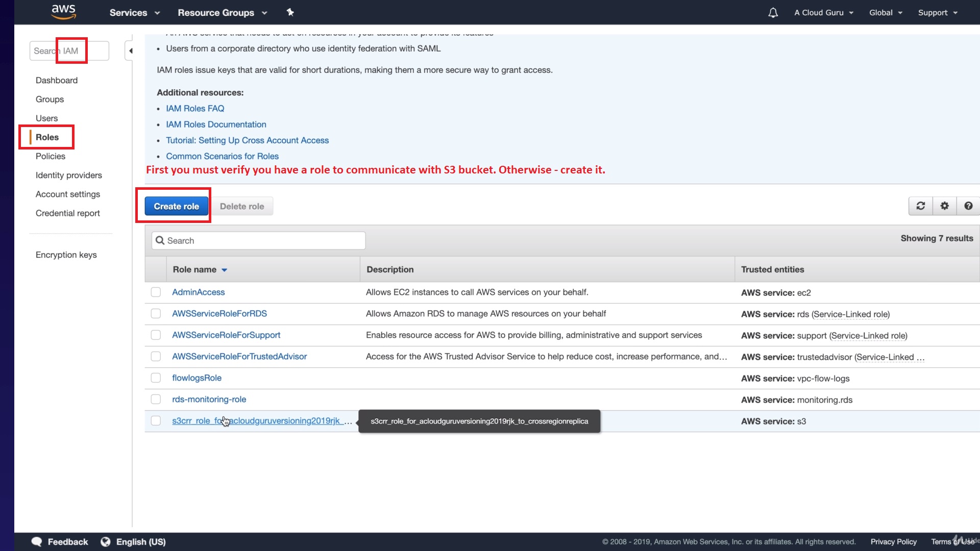The height and width of the screenshot is (551, 980).
Task: Tick the flowlogsRole checkbox
Action: click(156, 378)
